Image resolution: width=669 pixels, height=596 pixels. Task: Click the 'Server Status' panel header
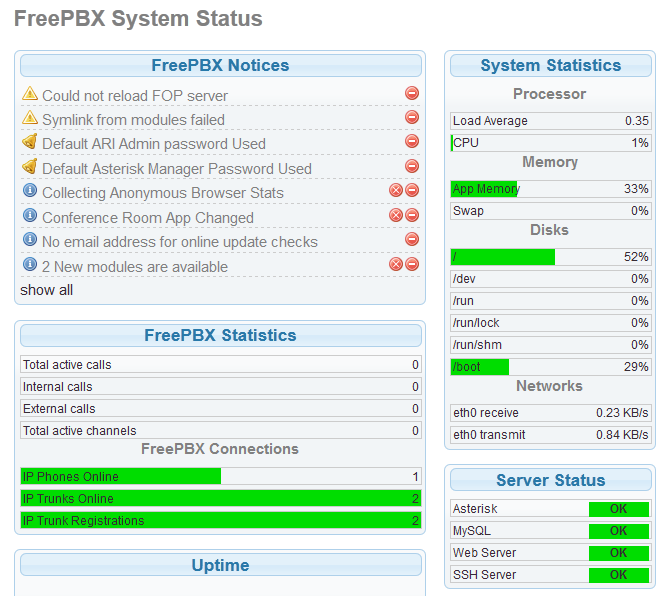tap(550, 480)
